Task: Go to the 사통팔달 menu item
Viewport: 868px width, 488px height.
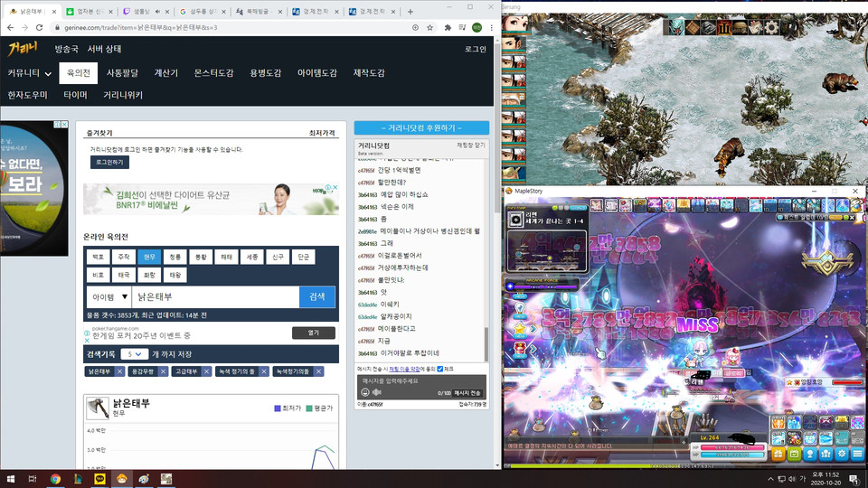Action: 123,72
